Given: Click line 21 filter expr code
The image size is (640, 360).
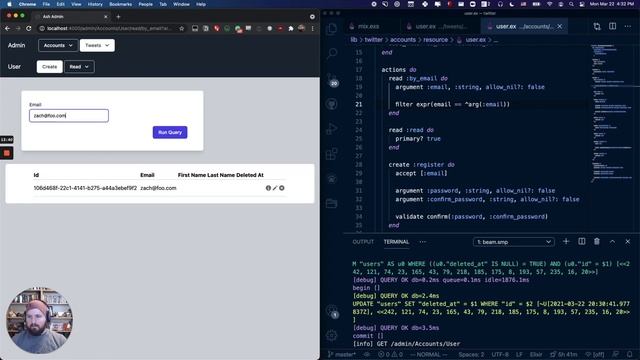Looking at the screenshot, I should [452, 104].
